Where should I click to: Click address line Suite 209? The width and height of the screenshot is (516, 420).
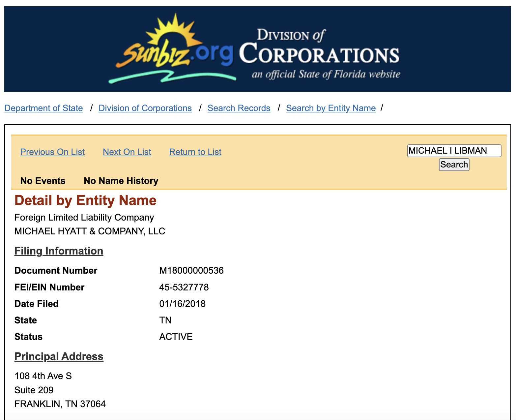34,390
